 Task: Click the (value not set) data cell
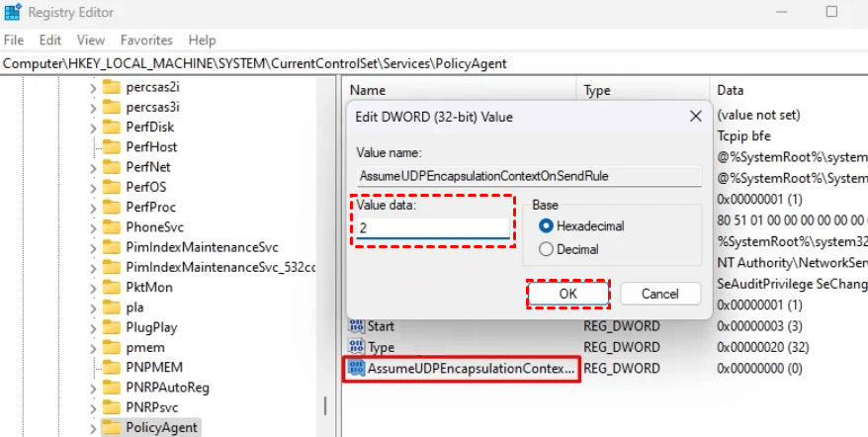click(758, 116)
